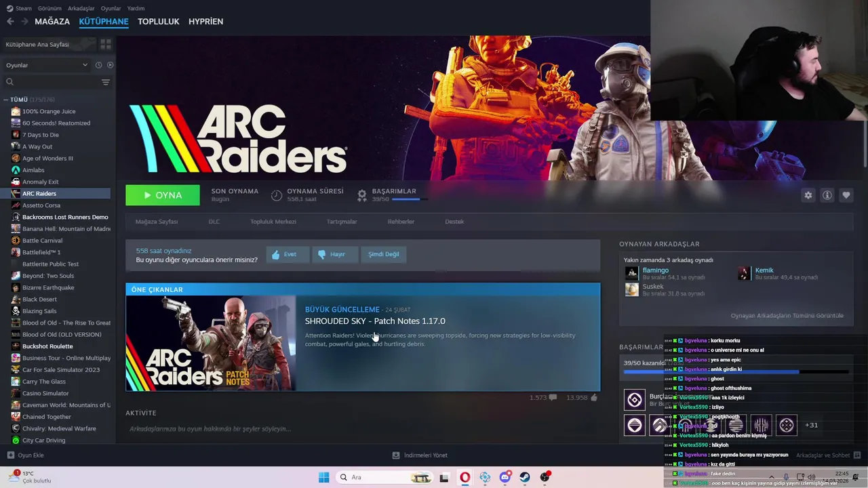Open ARC Raiders settings gear
Image resolution: width=868 pixels, height=488 pixels.
click(808, 195)
